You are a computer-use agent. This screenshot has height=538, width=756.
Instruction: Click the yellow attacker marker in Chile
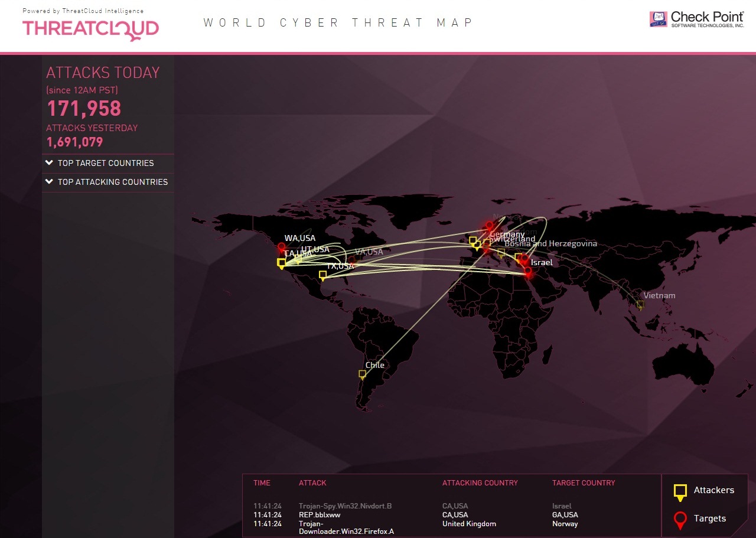pos(362,374)
